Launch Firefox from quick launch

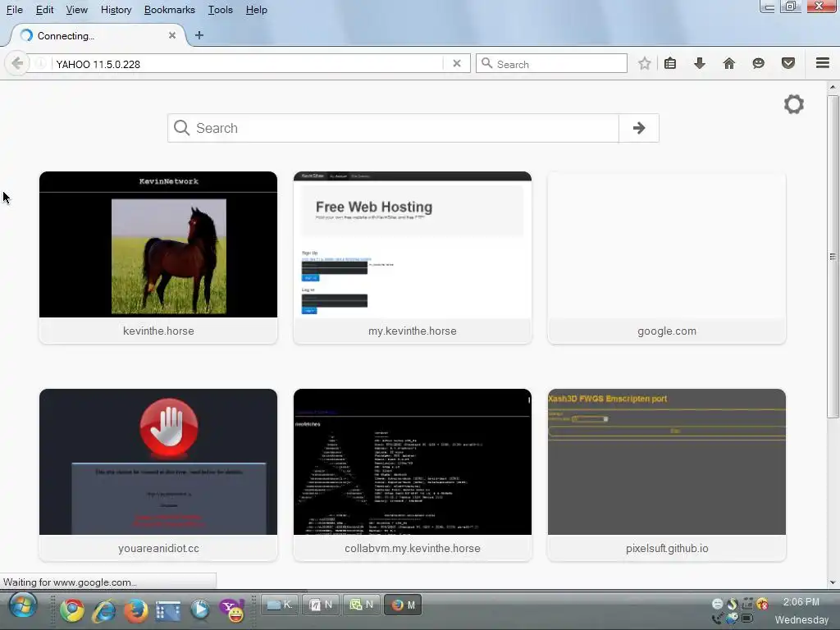click(x=136, y=610)
